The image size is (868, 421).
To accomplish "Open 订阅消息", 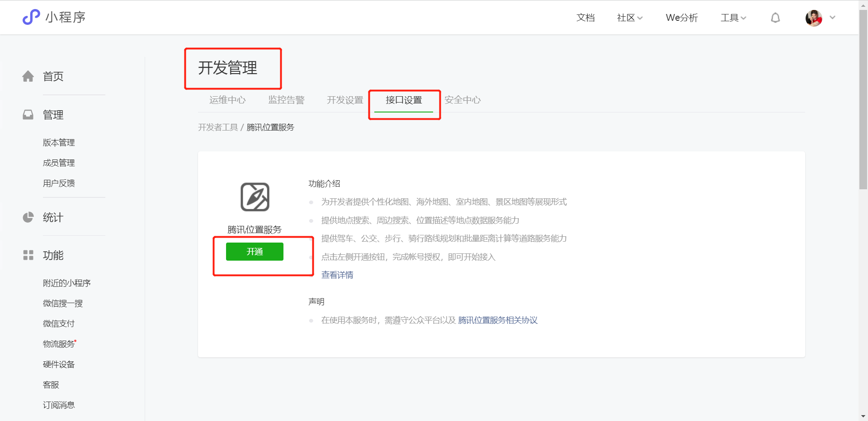I will point(59,405).
